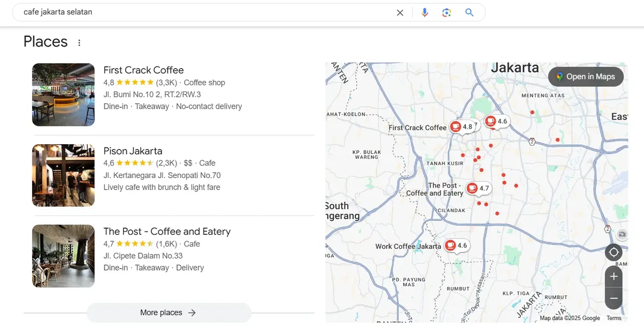The height and width of the screenshot is (335, 644).
Task: Click 'The Post - Coffee and Eatery' map label
Action: [435, 189]
